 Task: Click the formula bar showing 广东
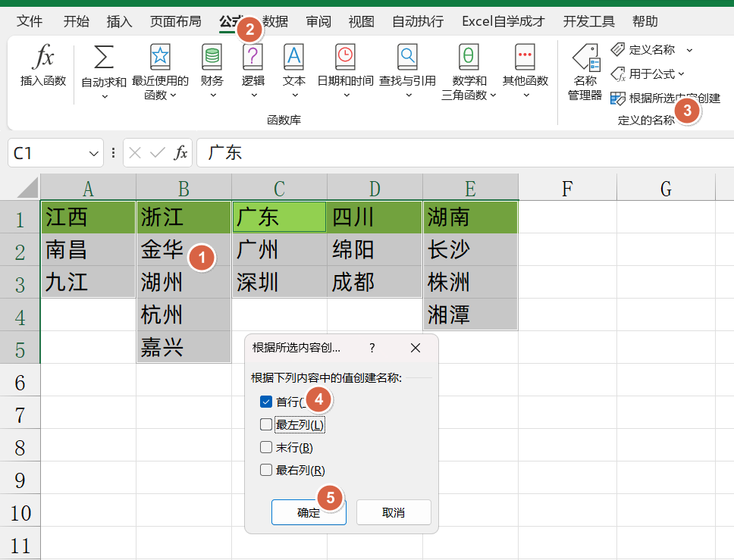pos(465,152)
